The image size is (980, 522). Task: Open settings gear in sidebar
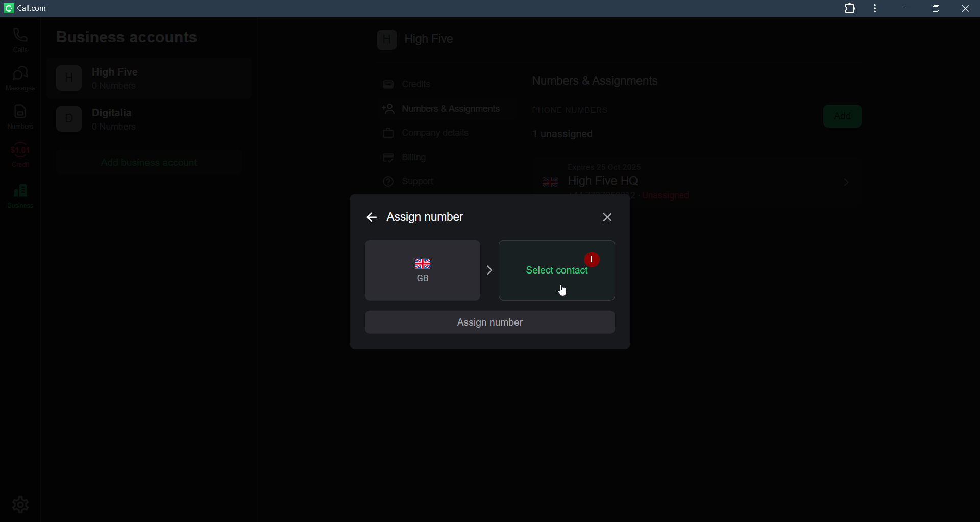(x=20, y=505)
